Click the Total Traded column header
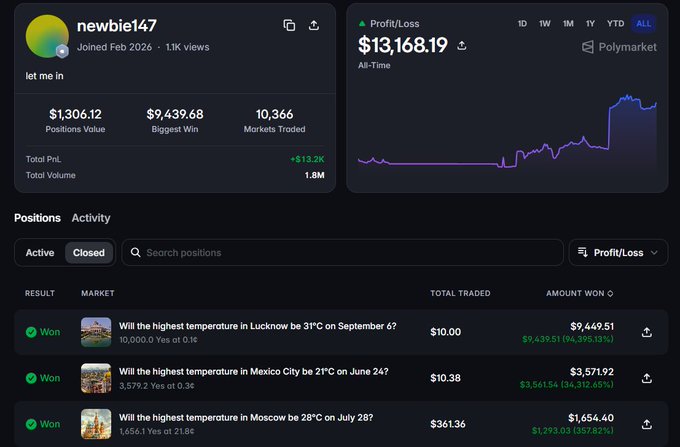Screen dimensions: 680x447 coord(460,294)
